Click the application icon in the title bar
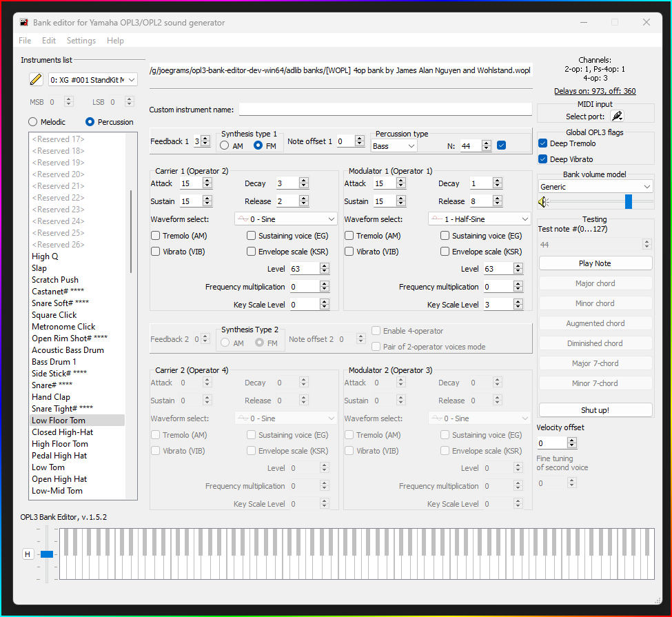Image resolution: width=672 pixels, height=617 pixels. coord(24,22)
